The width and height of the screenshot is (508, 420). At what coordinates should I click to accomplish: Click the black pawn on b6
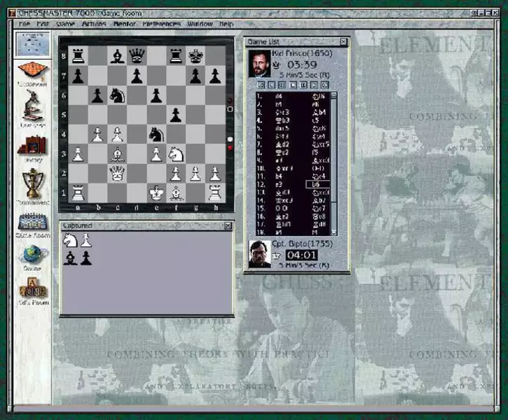pyautogui.click(x=97, y=95)
